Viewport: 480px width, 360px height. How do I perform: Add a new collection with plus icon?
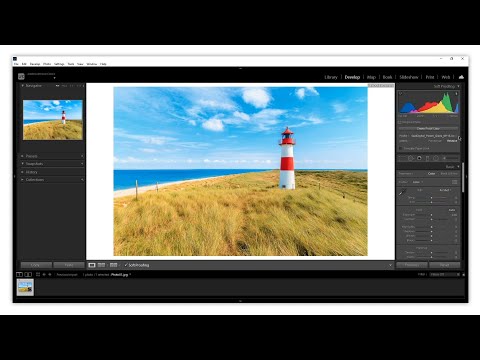(x=82, y=180)
